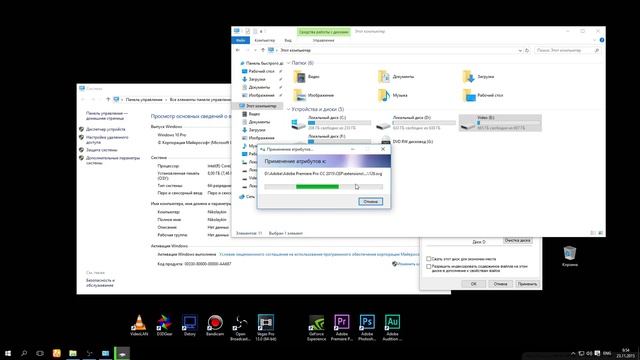Open Защита системы link

(101, 150)
